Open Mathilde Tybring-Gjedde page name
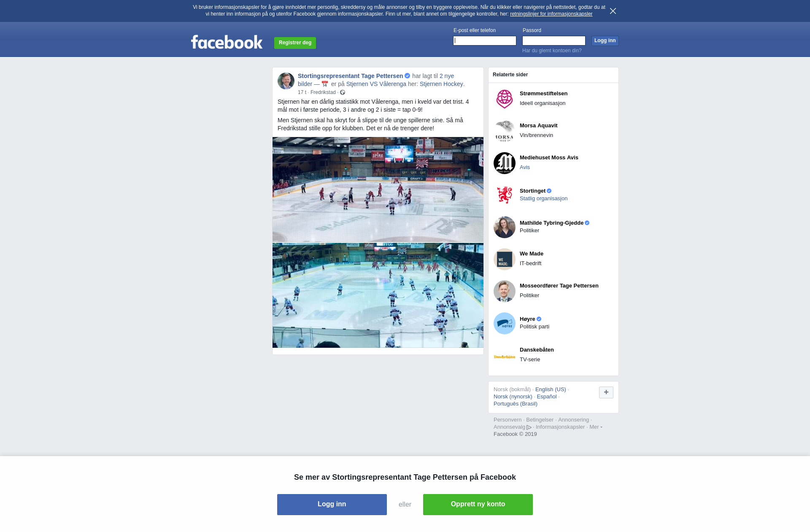The height and width of the screenshot is (532, 810). click(551, 223)
